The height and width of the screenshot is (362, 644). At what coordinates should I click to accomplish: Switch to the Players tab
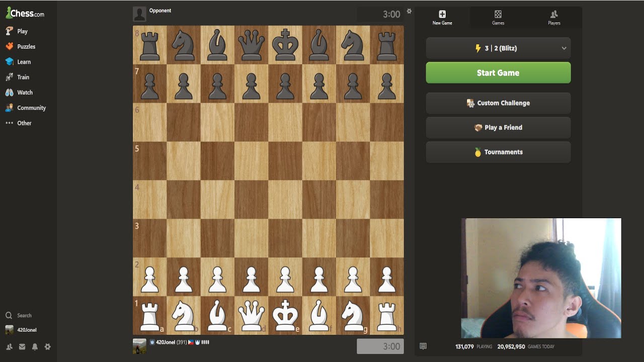pyautogui.click(x=554, y=18)
